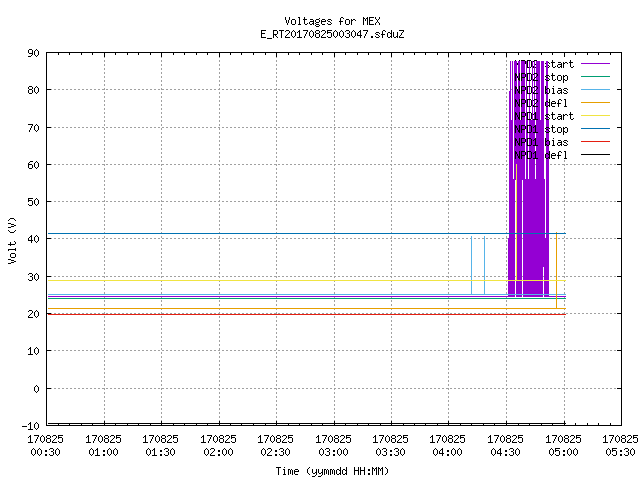Click the 'NPD1 defl' legend label
Screen dimensions: 640x480
[x=541, y=156]
